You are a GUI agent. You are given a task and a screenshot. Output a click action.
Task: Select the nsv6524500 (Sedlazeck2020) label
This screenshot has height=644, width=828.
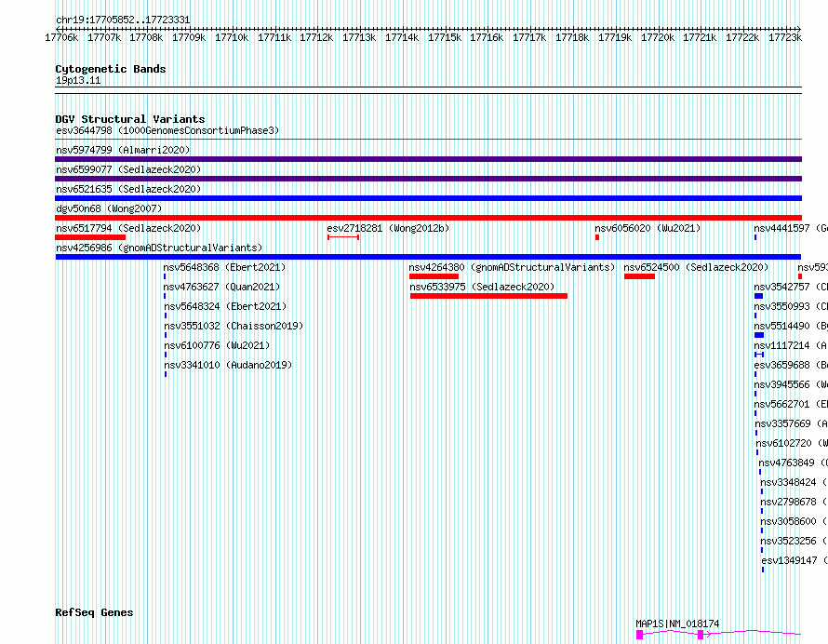(696, 267)
